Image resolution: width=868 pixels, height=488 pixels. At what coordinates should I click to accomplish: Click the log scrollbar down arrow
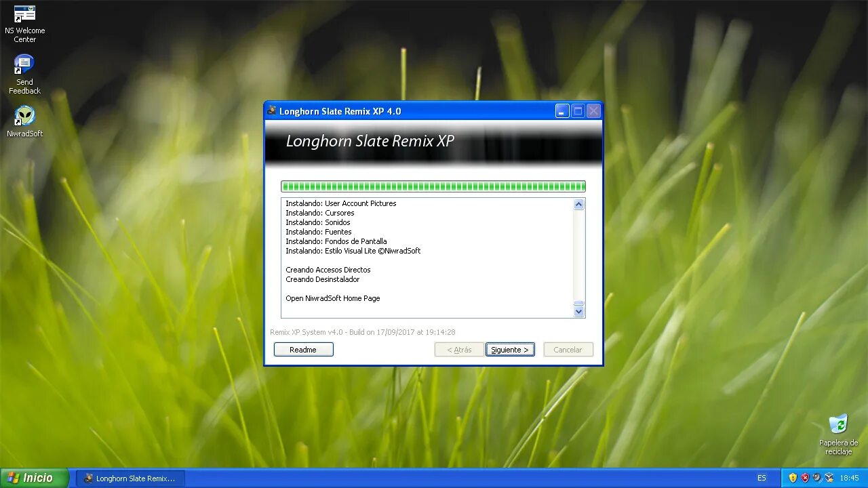coord(578,311)
